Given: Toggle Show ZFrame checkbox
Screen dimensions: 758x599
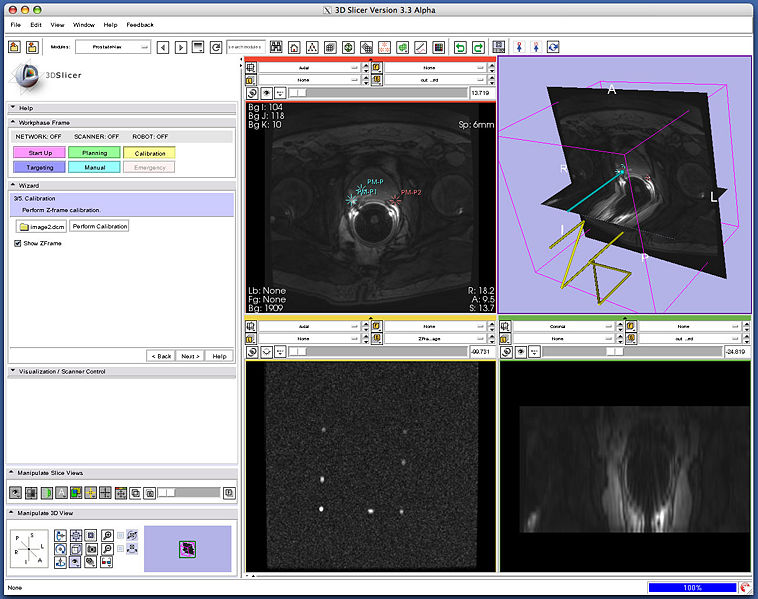Looking at the screenshot, I should pos(18,243).
